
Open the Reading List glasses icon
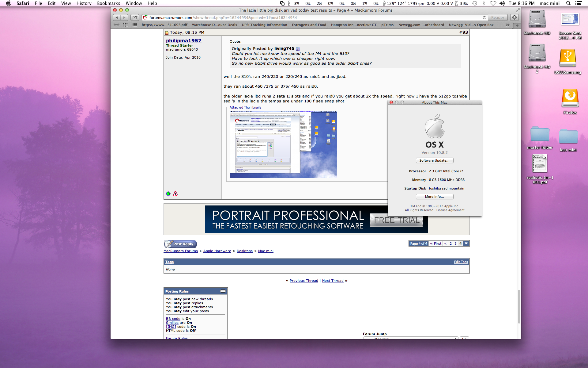tap(116, 25)
